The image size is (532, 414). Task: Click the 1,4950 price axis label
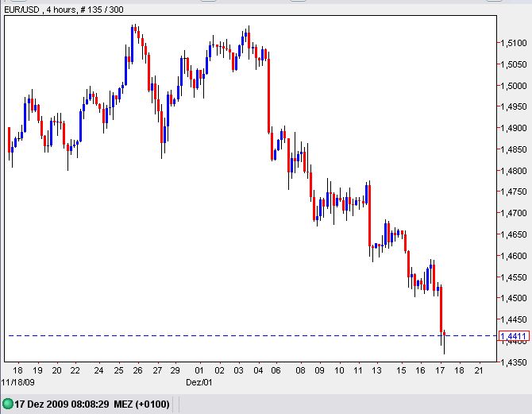coord(514,106)
